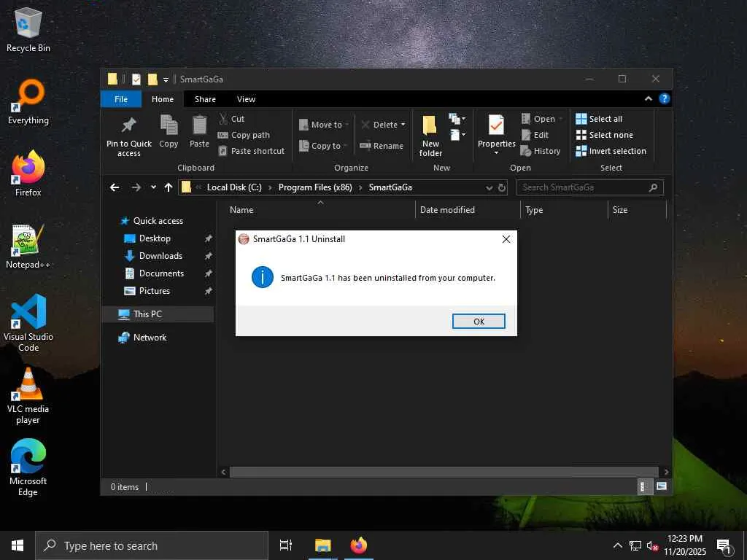
Task: Open Documents in the navigation pane
Action: [161, 273]
